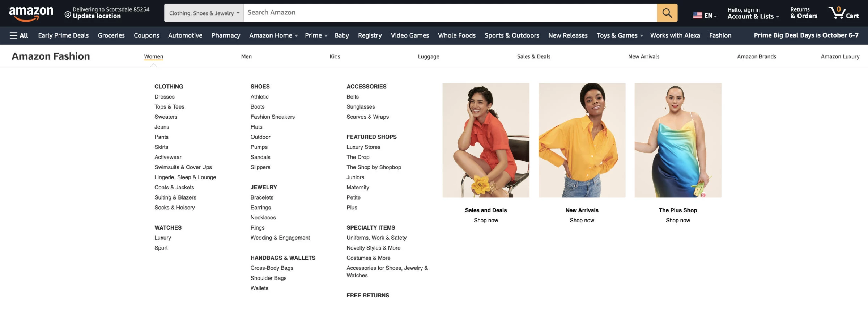868x314 pixels.
Task: Open The Shop by Shopbop
Action: click(x=374, y=167)
